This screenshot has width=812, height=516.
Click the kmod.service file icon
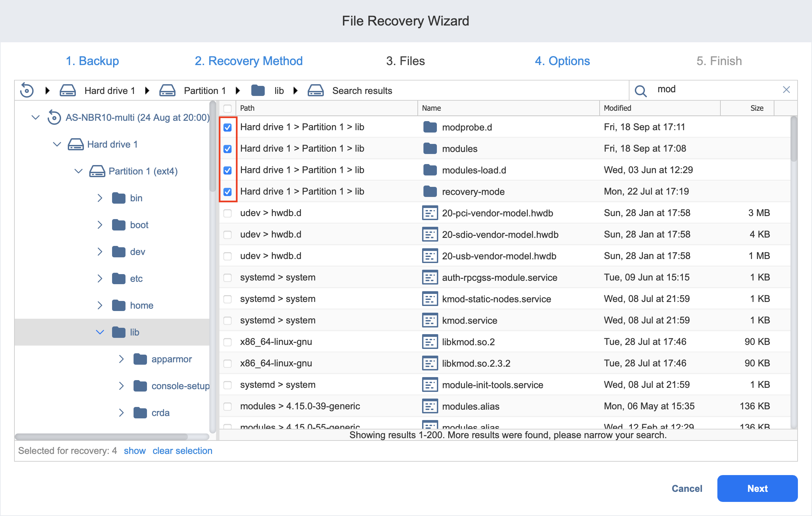tap(429, 320)
